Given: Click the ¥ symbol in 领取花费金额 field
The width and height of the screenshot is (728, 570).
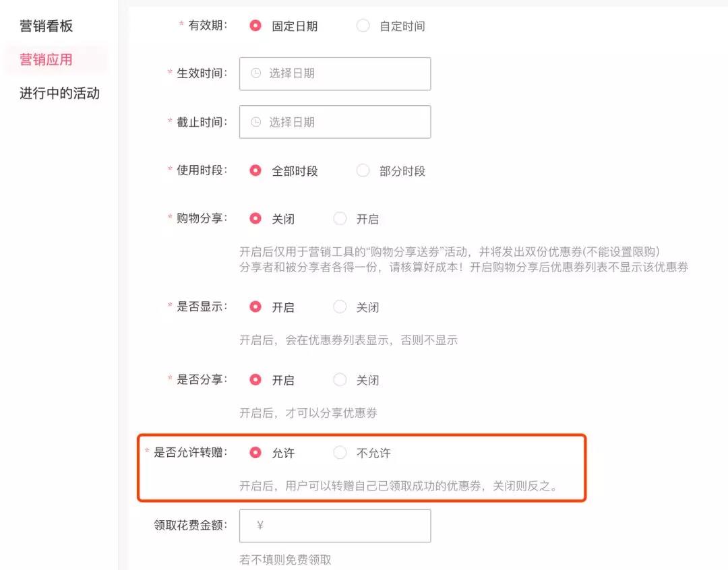Looking at the screenshot, I should tap(260, 526).
